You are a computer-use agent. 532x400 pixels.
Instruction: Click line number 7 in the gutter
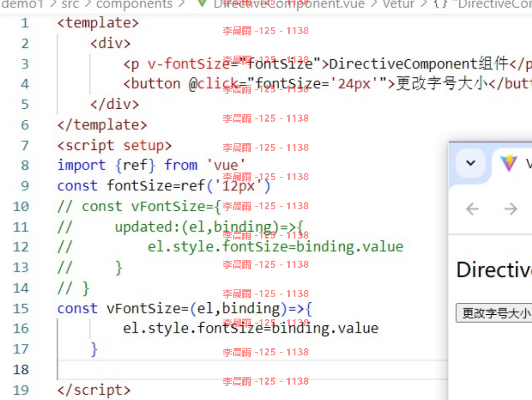(x=25, y=146)
